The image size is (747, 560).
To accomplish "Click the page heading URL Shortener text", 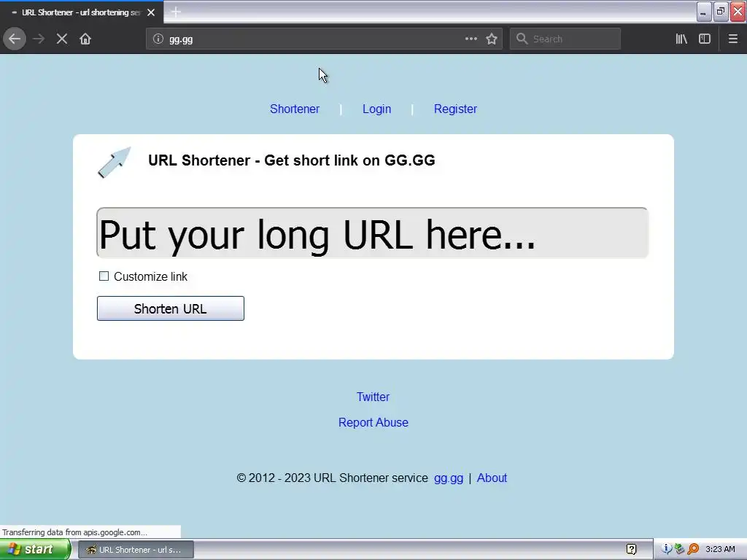I will [x=292, y=160].
